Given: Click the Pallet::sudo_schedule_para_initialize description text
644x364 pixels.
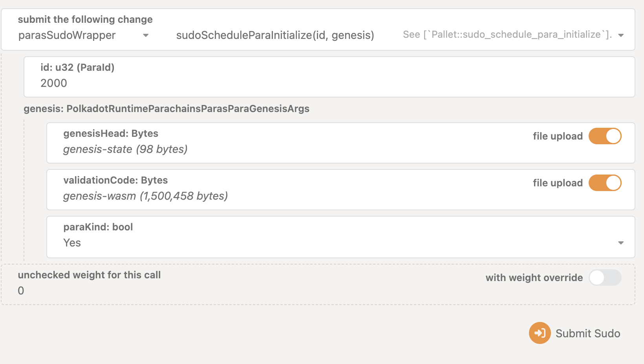Looking at the screenshot, I should (x=507, y=35).
